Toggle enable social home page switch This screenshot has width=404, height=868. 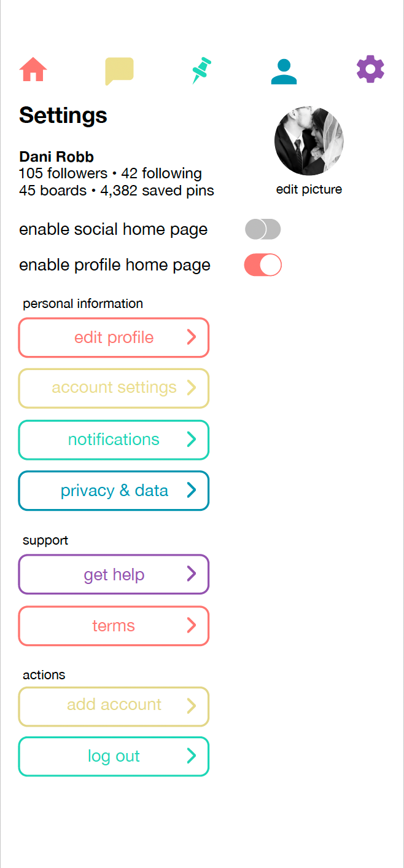click(263, 229)
